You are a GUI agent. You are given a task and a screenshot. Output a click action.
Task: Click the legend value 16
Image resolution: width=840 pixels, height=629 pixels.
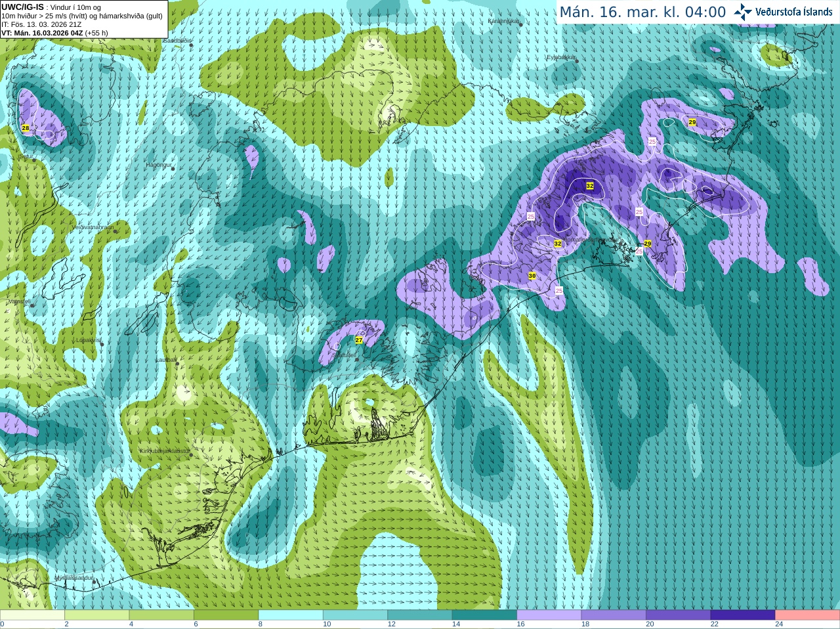[520, 624]
